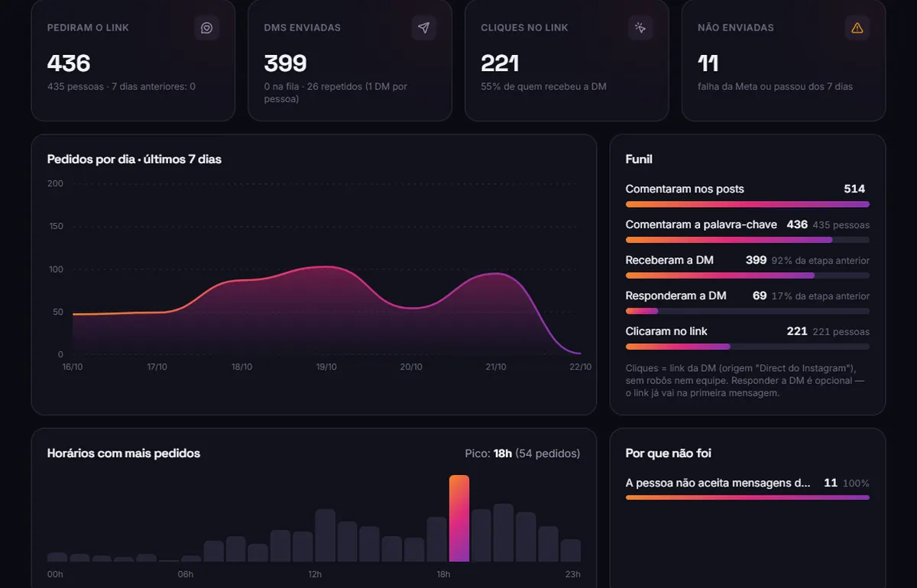Select the 221 value in Cliques no link card
Screen dimensions: 917x588
click(500, 63)
